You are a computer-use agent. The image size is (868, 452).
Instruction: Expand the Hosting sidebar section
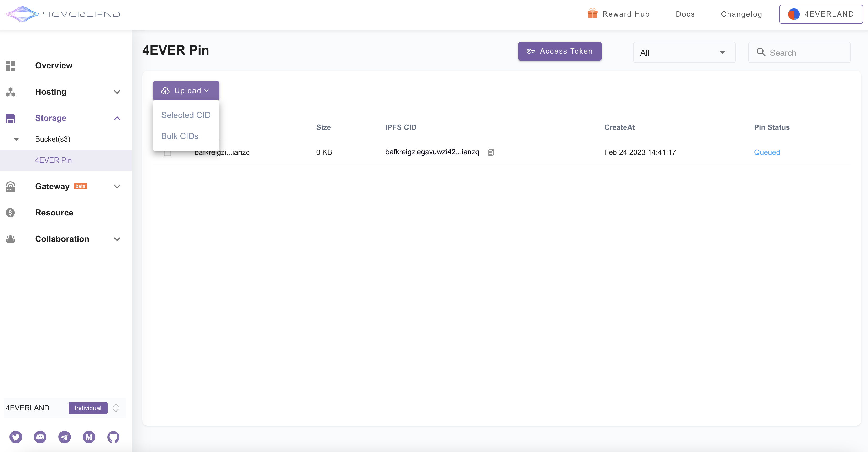[117, 92]
